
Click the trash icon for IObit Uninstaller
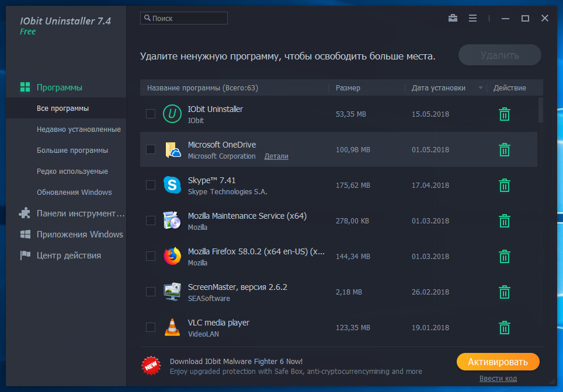[x=505, y=114]
